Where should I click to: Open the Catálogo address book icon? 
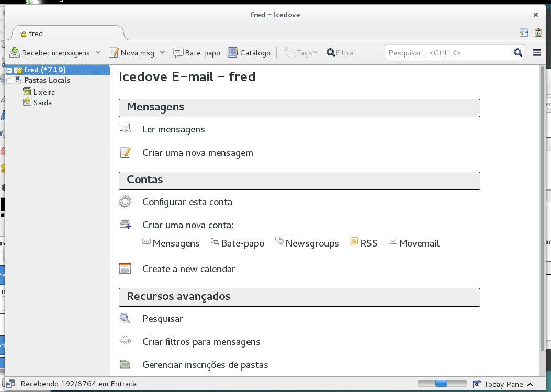[233, 52]
